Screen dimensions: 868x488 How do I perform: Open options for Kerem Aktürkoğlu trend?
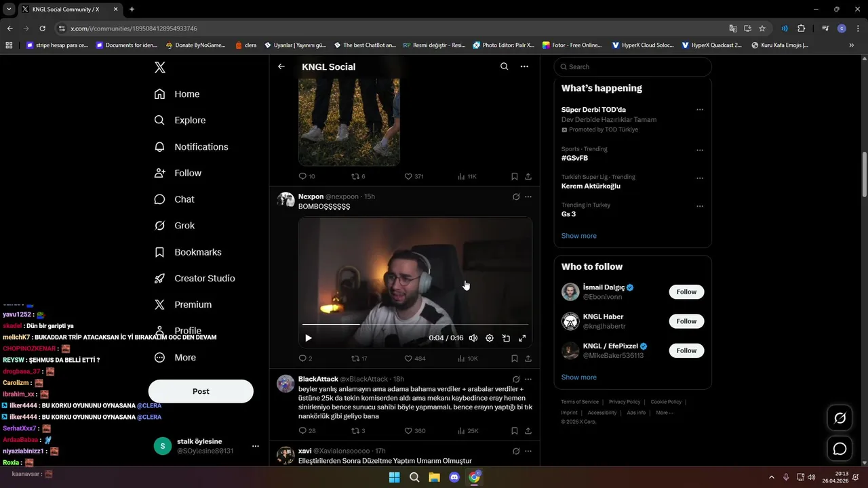[700, 178]
